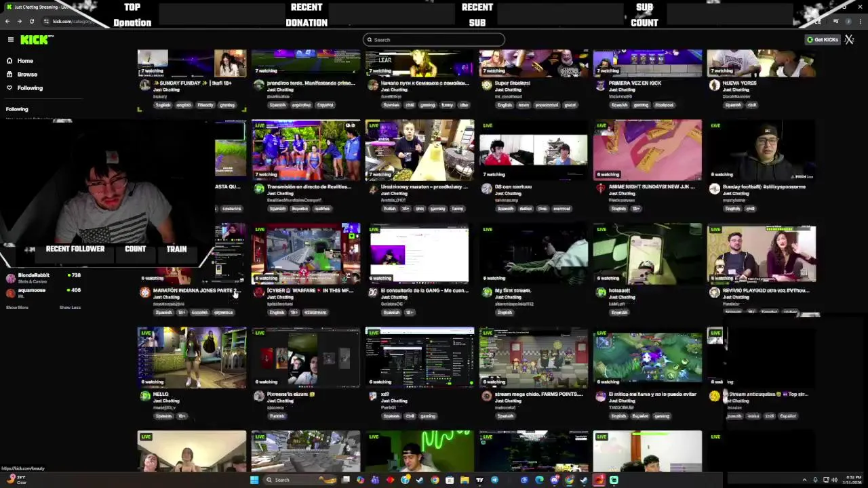The height and width of the screenshot is (488, 868).
Task: Open channel avatar beside Super Steelers! stream
Action: [x=486, y=85]
